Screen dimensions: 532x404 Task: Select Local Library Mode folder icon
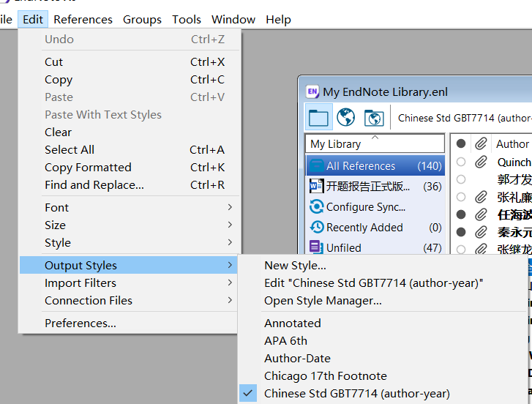click(318, 118)
